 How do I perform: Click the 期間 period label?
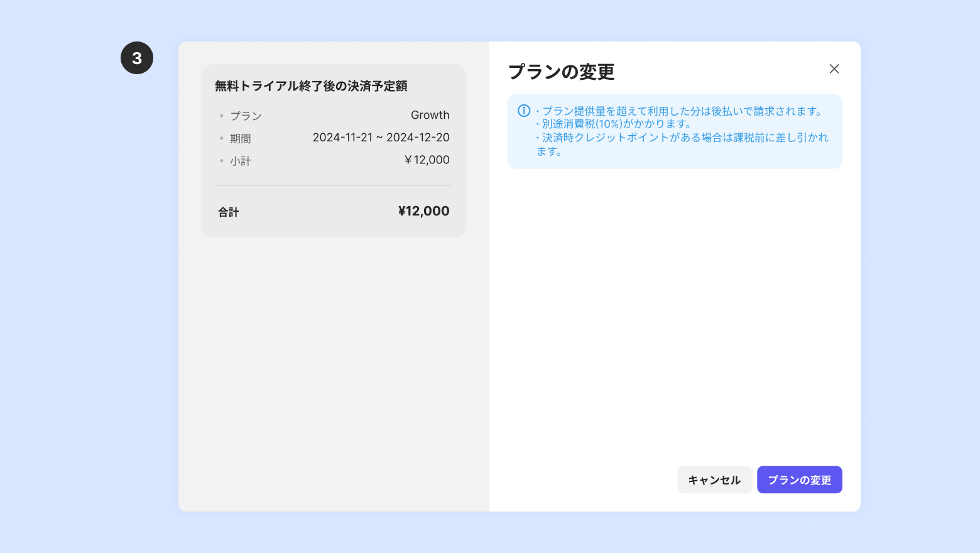pyautogui.click(x=241, y=138)
